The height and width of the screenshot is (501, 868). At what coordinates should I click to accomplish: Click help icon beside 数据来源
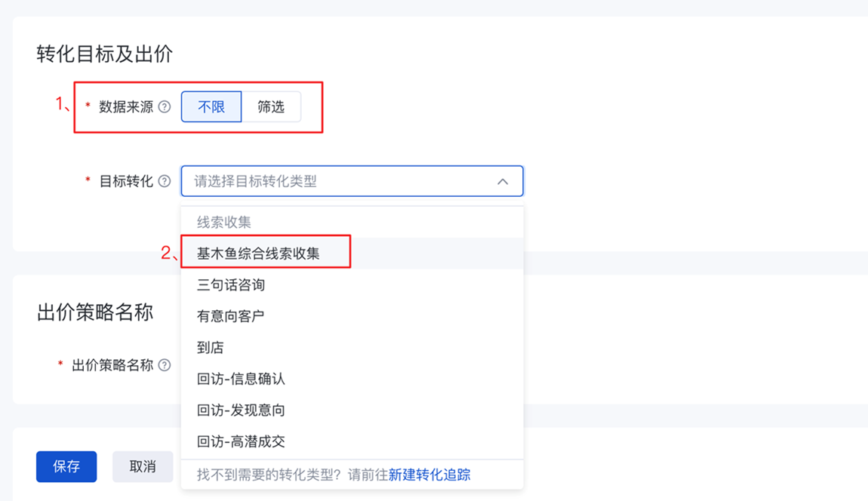pos(165,107)
